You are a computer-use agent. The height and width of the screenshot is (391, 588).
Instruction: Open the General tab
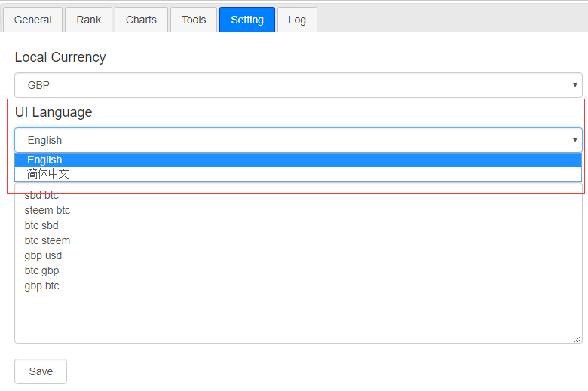coord(33,20)
